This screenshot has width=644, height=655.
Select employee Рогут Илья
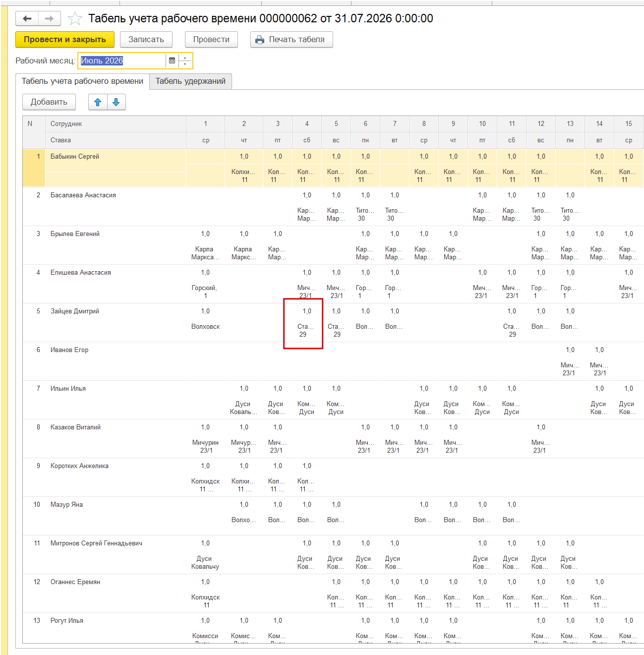[67, 621]
